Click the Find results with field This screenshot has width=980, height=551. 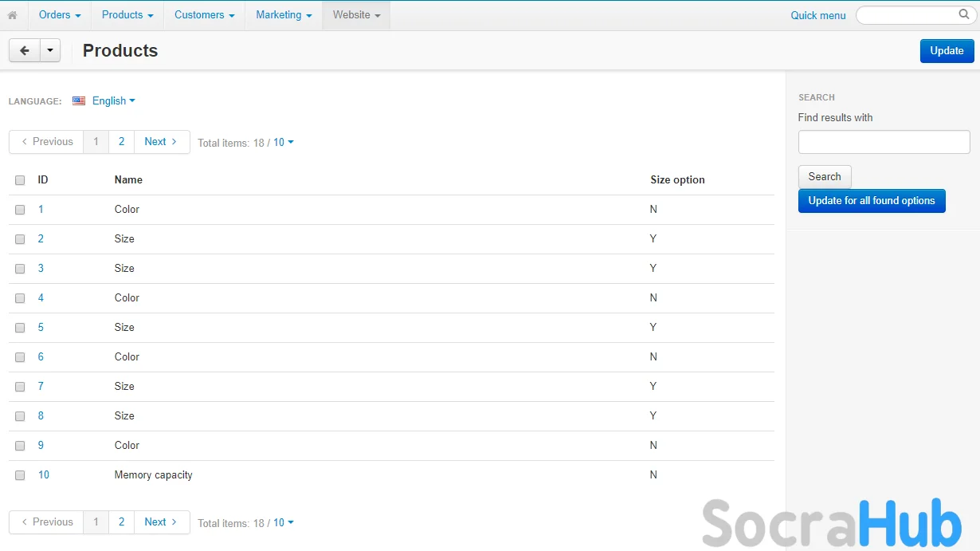point(884,142)
